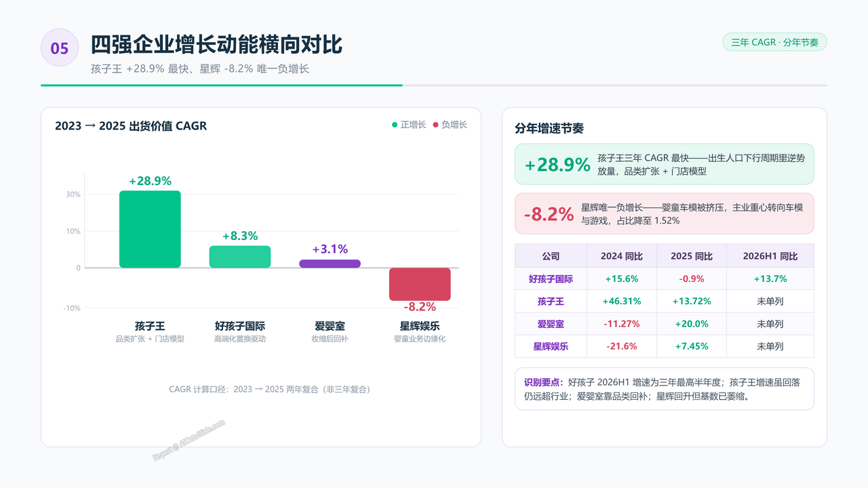Click the caption 品类扩张 + 门店模型 under the chart

(150, 339)
